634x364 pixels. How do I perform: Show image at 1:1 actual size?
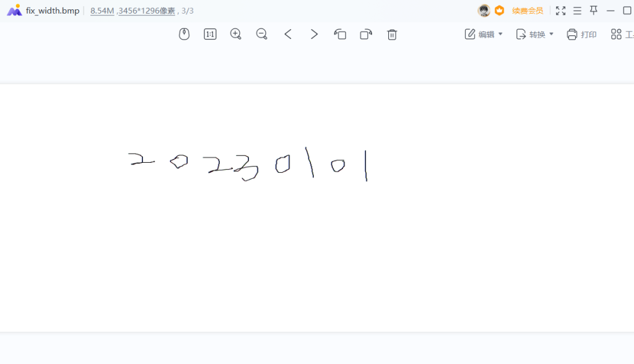click(210, 35)
